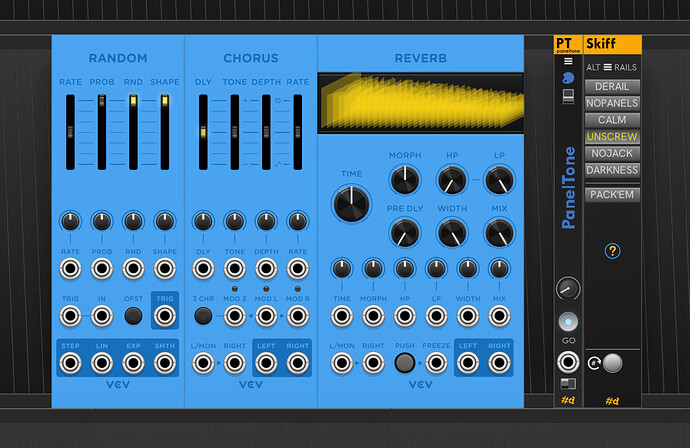Click the blue palette icon in PanelTone
The height and width of the screenshot is (448, 690).
tap(568, 77)
